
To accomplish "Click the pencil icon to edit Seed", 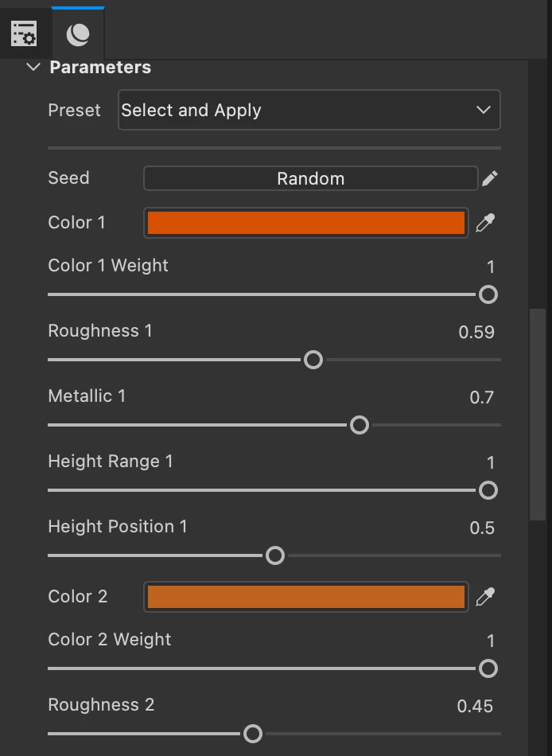I will click(x=490, y=178).
